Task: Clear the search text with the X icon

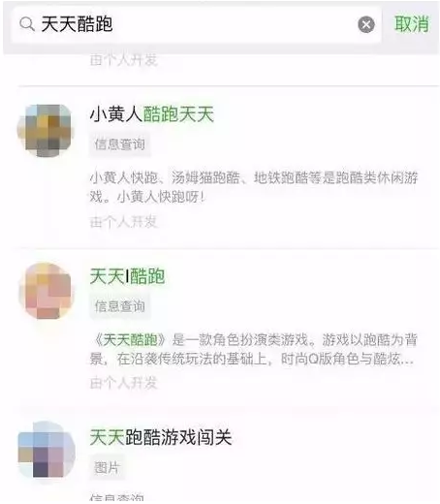Action: 366,24
